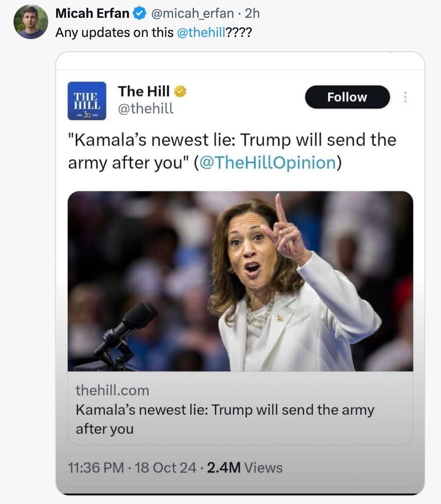Open the three-dot more options menu

tap(405, 97)
